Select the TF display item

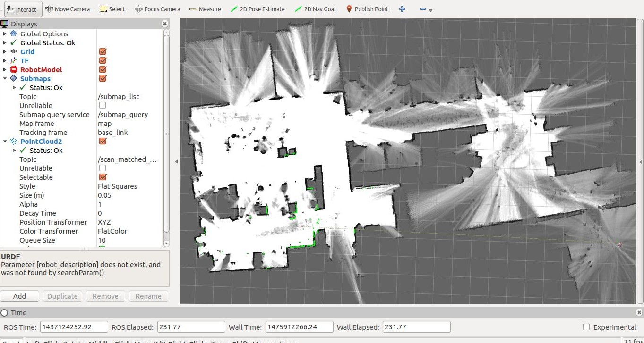24,60
